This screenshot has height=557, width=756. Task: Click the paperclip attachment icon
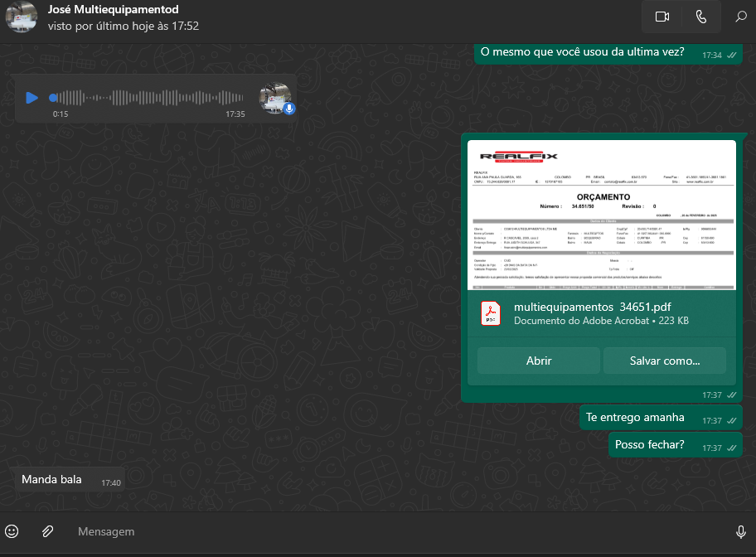[47, 531]
